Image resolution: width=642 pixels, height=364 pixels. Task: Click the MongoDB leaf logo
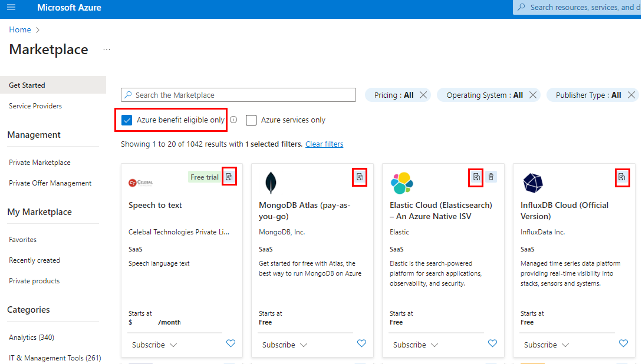(x=271, y=183)
